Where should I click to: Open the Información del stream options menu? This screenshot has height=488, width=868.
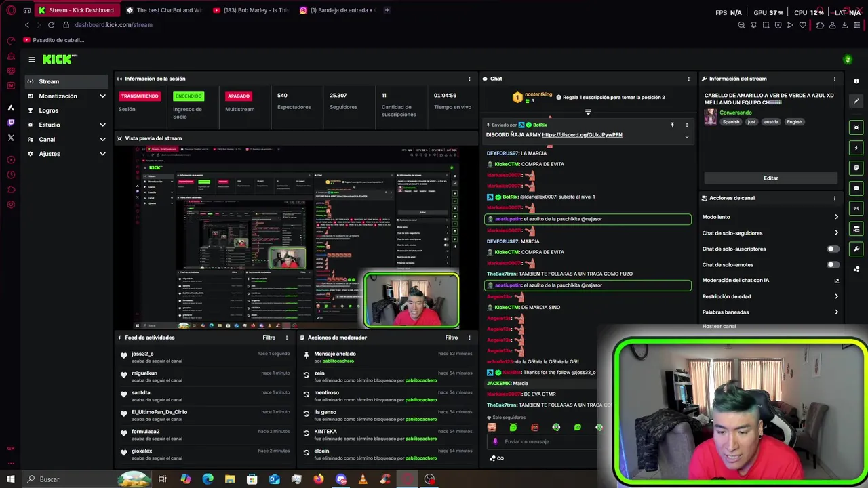coord(835,79)
